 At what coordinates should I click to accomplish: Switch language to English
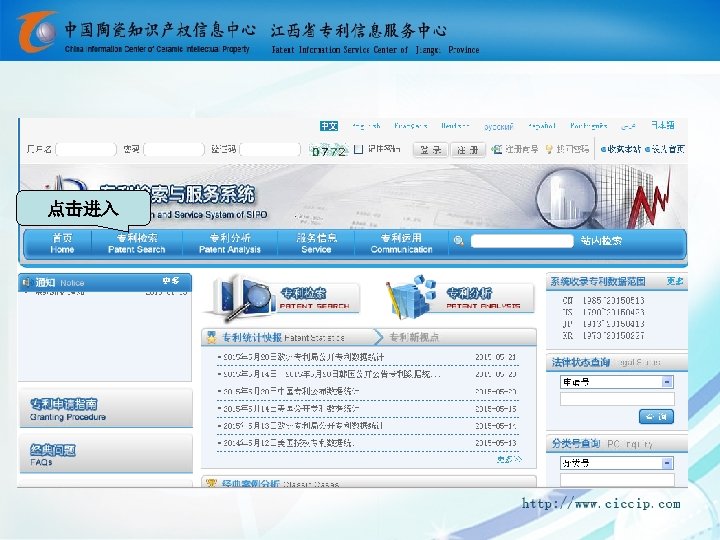tap(366, 126)
